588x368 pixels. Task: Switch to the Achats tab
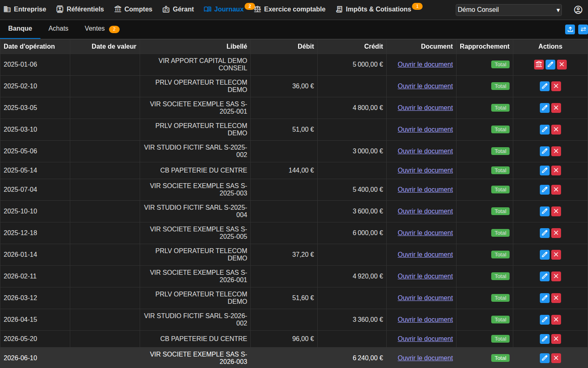pyautogui.click(x=58, y=29)
